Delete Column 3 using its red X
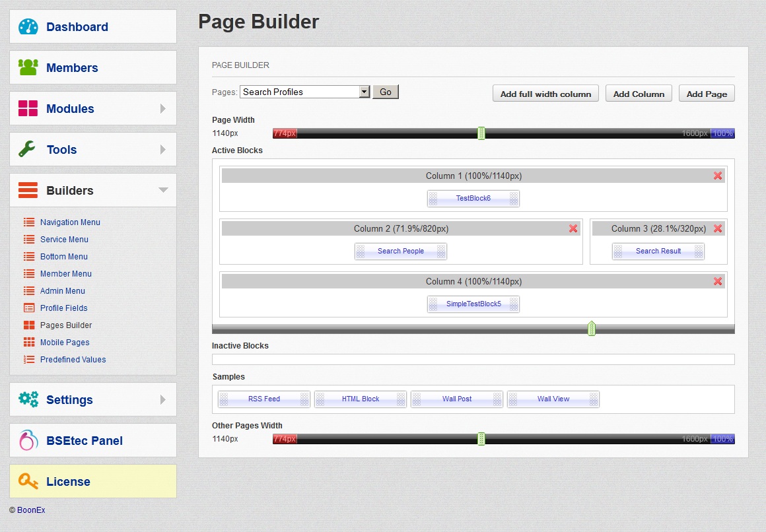This screenshot has width=766, height=532. (x=718, y=228)
